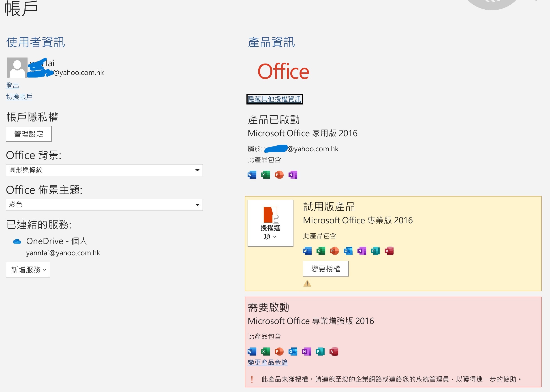Click Outlook icon in 試用版產品 panel

tap(348, 251)
